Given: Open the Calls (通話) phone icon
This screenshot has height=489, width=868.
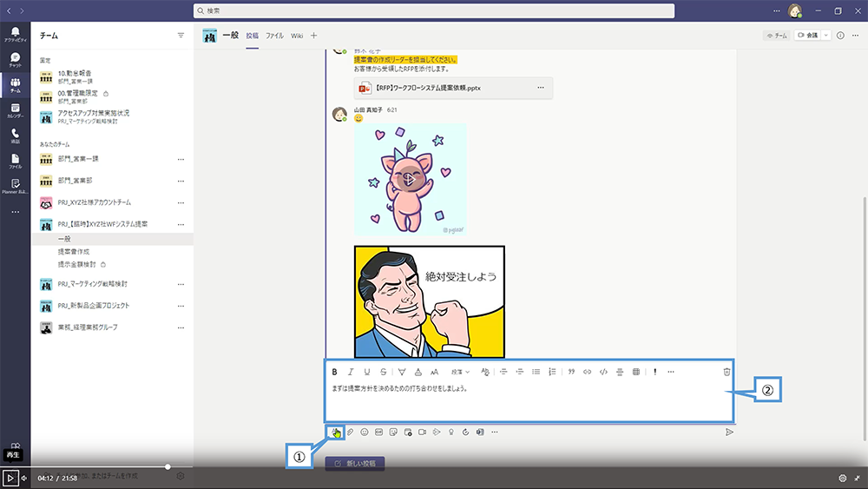Looking at the screenshot, I should point(15,135).
